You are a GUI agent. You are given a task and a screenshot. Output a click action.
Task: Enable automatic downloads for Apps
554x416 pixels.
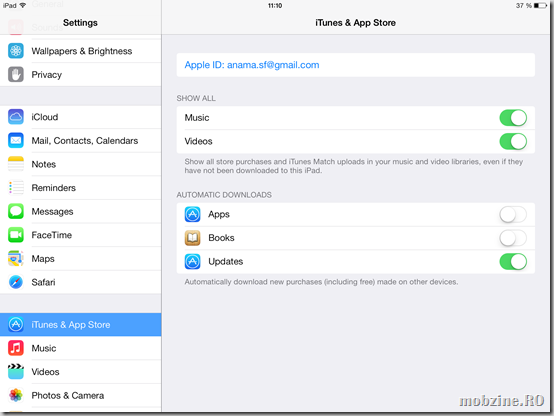click(513, 215)
